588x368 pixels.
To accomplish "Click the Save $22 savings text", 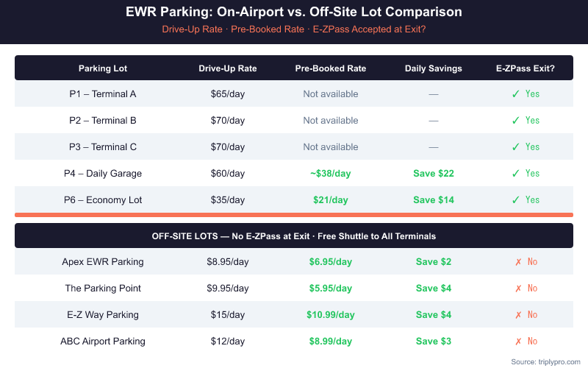I will pos(434,173).
